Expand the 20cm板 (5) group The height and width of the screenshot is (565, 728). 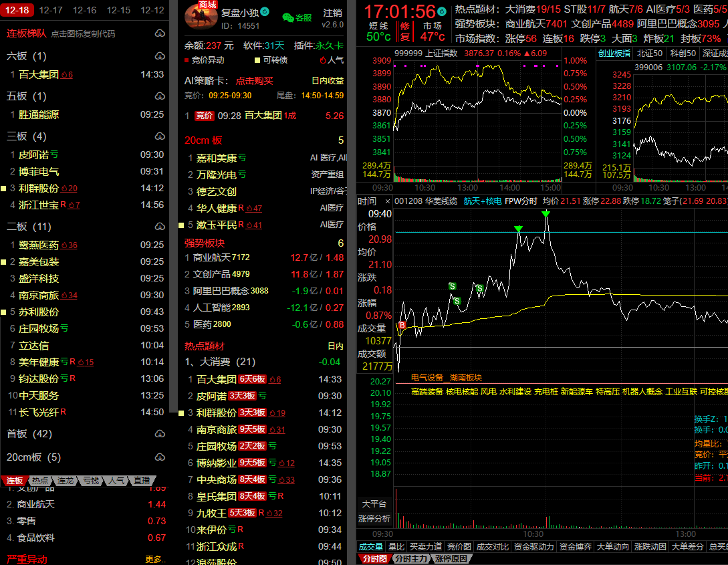pyautogui.click(x=33, y=457)
